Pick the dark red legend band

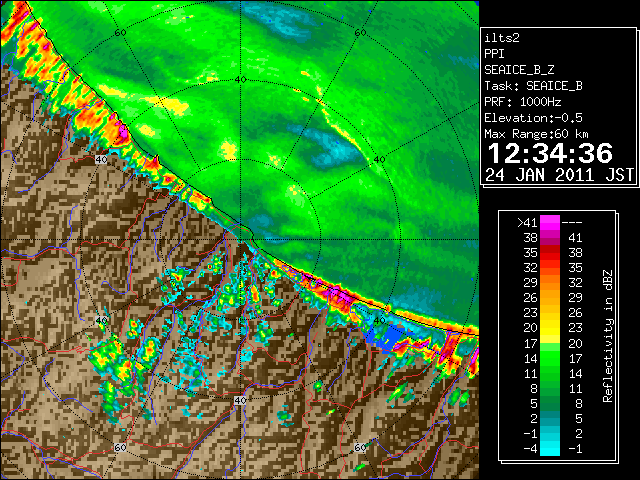[x=550, y=249]
